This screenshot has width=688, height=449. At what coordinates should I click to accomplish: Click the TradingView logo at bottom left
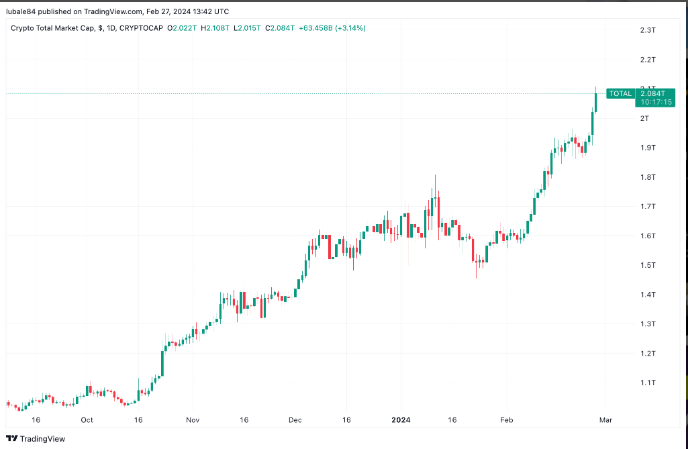36,438
